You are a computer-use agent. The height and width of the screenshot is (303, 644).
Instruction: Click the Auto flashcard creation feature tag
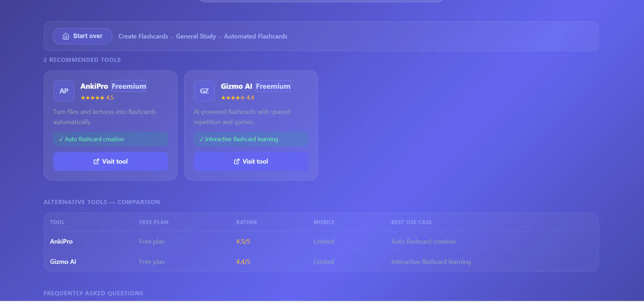click(111, 139)
